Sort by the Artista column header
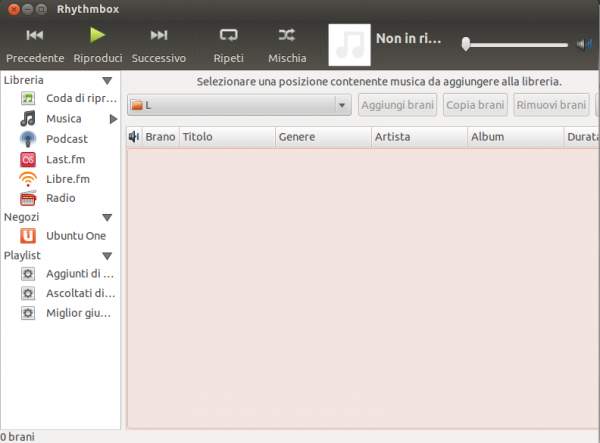 [419, 137]
